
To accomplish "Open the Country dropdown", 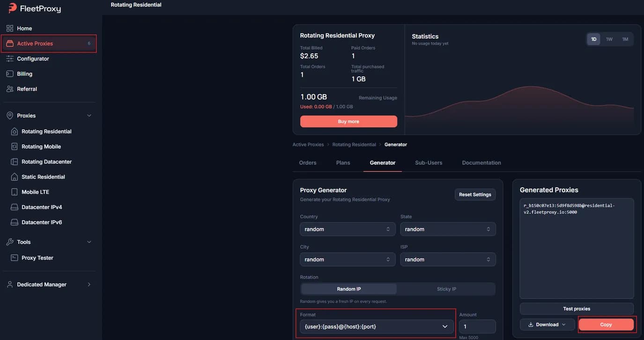I will click(x=348, y=229).
